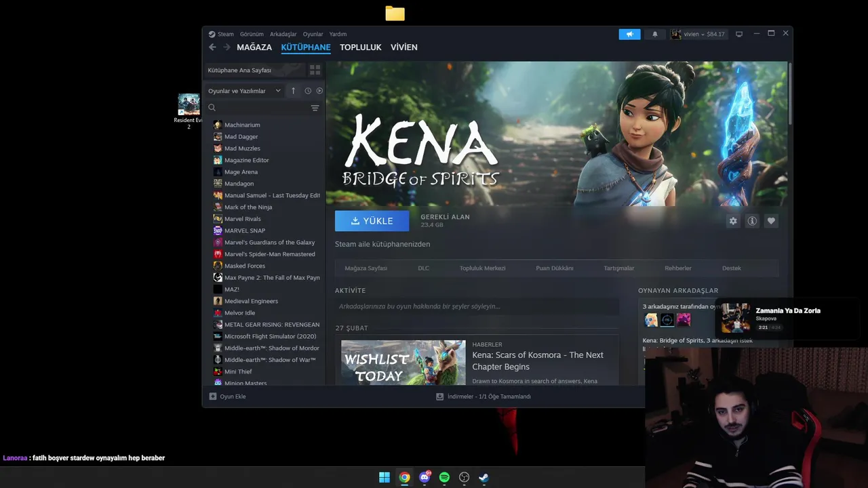Image resolution: width=868 pixels, height=488 pixels.
Task: Open the VİVİEN profile tab
Action: [x=404, y=47]
